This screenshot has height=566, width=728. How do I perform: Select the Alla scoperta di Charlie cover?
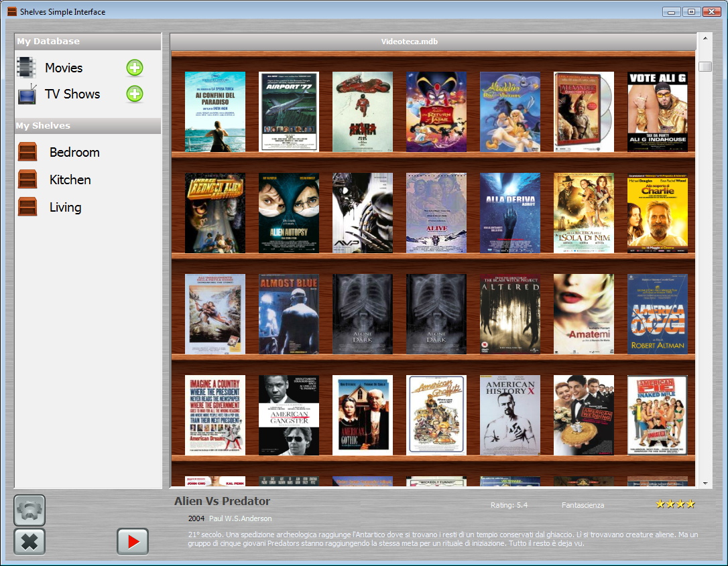(658, 213)
